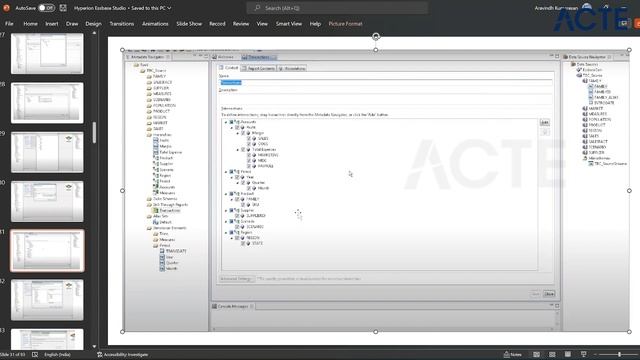Select slide 27 thumbnail
The image size is (640, 360).
tap(47, 53)
